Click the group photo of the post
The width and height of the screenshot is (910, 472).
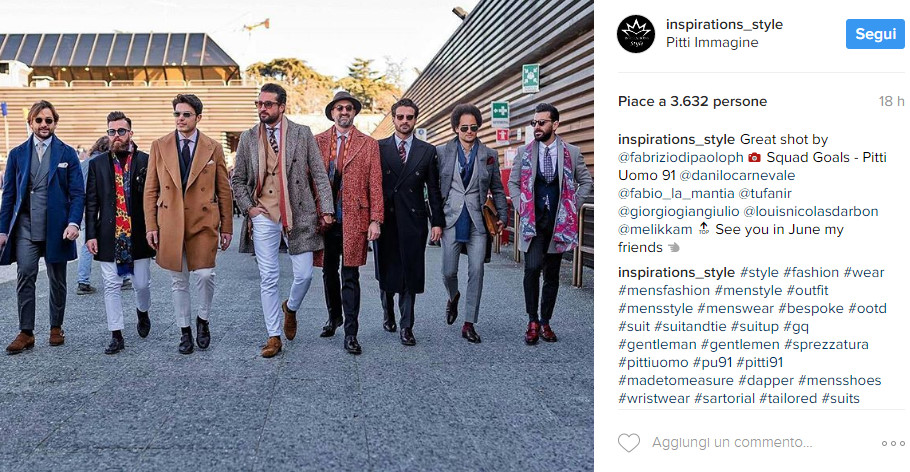coord(297,236)
